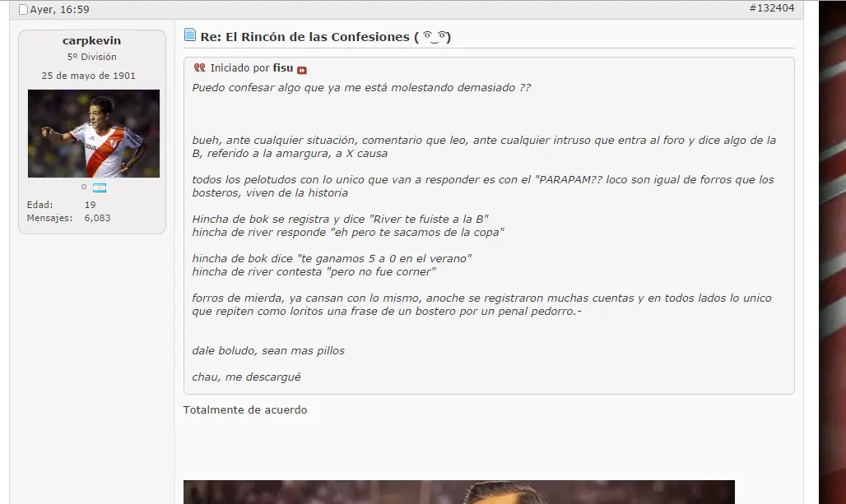Click the post title 'Re: El Rincón de las Confesiones'
The width and height of the screenshot is (846, 504).
(326, 37)
